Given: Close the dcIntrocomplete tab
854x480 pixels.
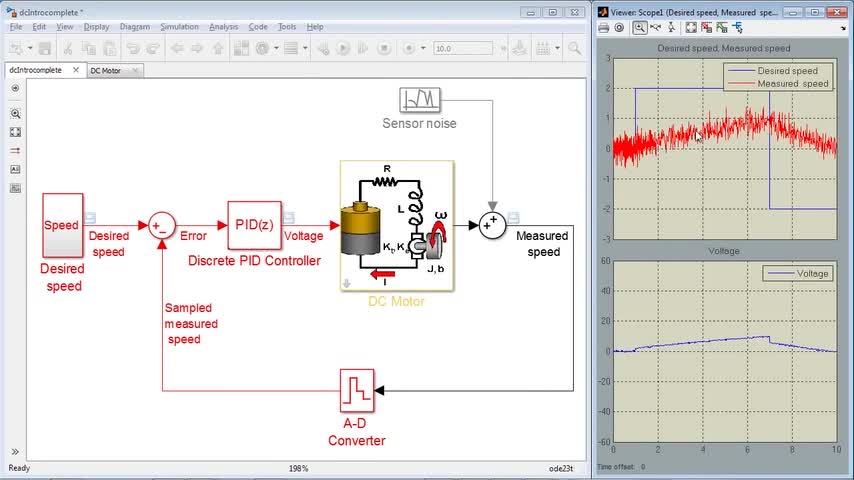Looking at the screenshot, I should pyautogui.click(x=76, y=70).
